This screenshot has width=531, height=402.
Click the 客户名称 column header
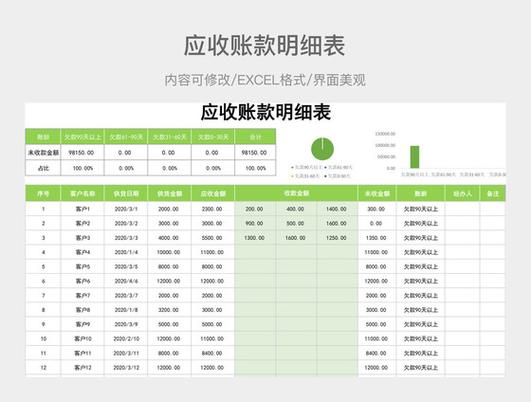[x=83, y=194]
